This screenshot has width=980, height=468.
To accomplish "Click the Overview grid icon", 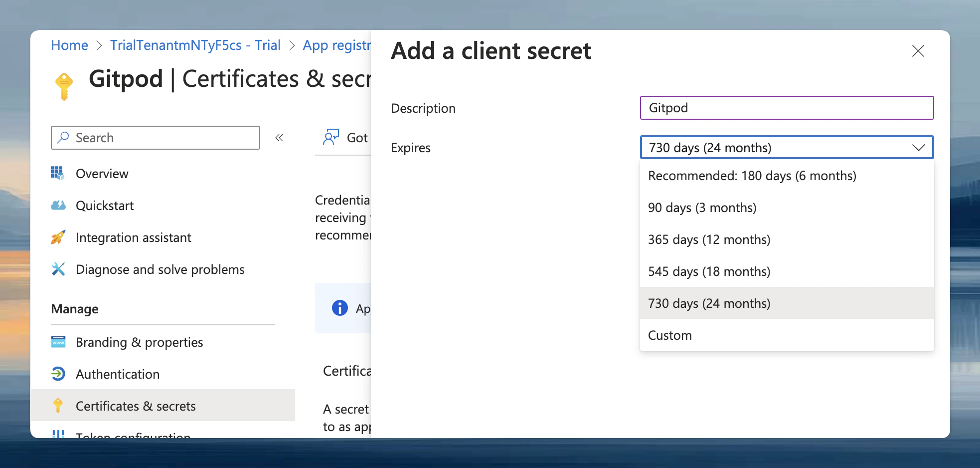I will point(58,174).
